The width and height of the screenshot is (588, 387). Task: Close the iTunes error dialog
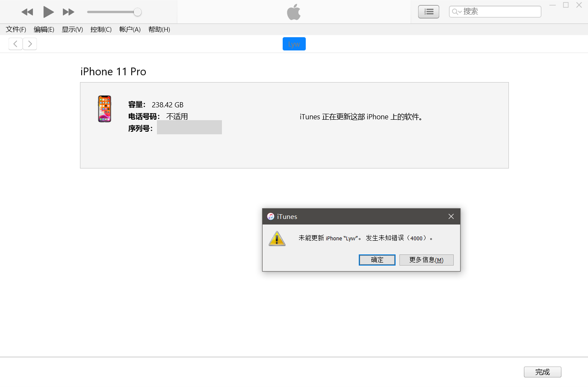[451, 217]
